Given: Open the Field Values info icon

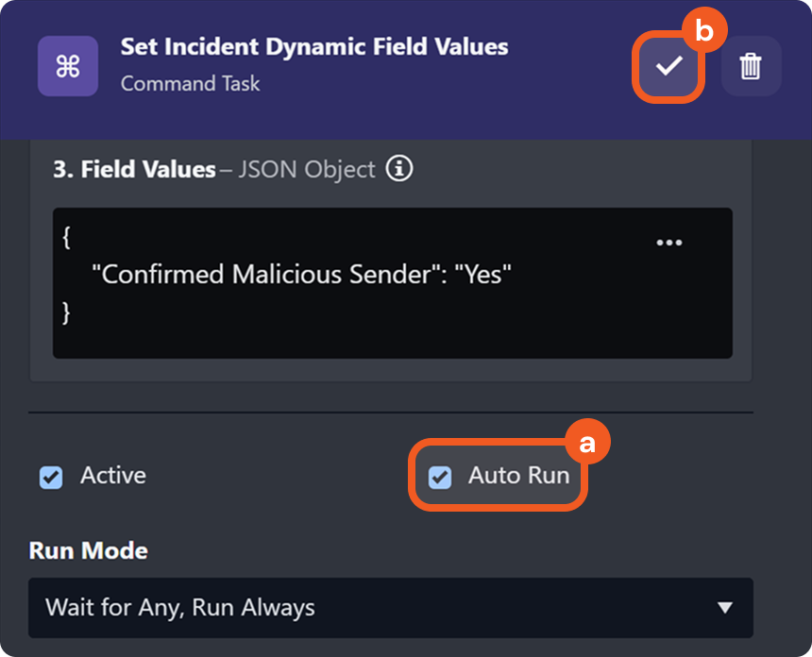Looking at the screenshot, I should click(399, 170).
